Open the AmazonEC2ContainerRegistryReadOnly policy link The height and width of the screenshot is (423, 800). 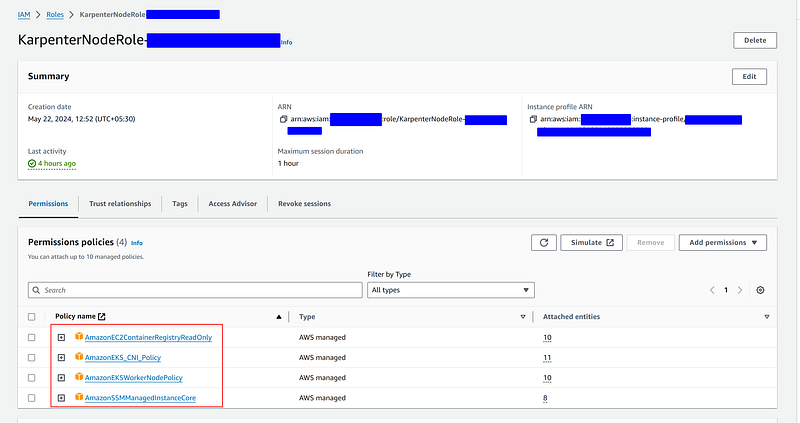(148, 338)
